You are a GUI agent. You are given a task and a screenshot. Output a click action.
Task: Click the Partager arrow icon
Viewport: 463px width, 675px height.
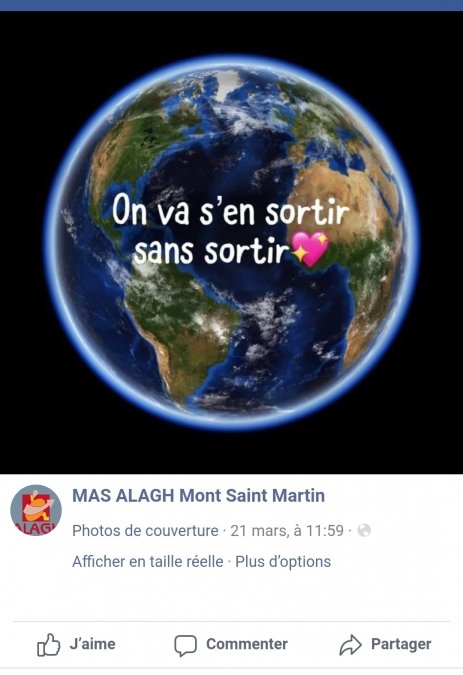(351, 644)
